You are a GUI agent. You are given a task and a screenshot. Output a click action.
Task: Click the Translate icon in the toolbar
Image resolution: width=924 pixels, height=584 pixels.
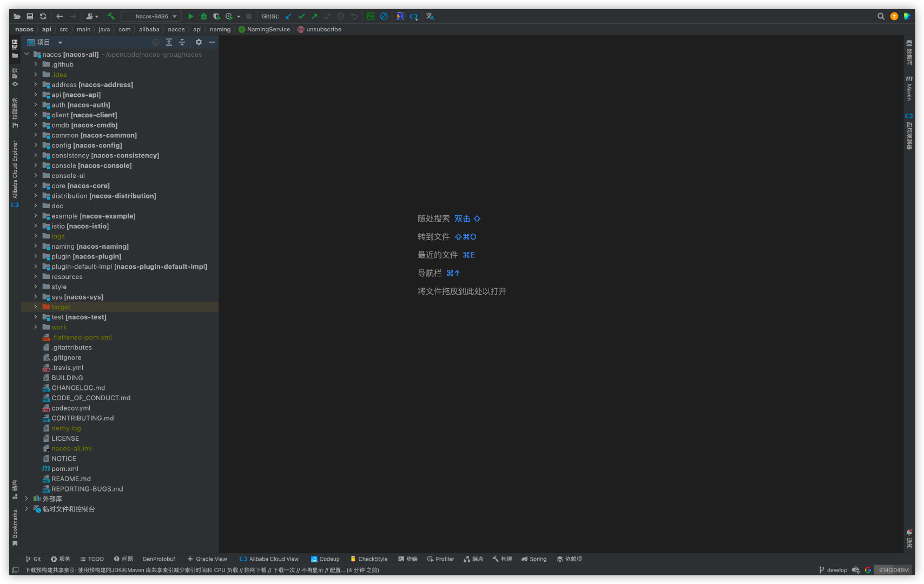point(430,16)
